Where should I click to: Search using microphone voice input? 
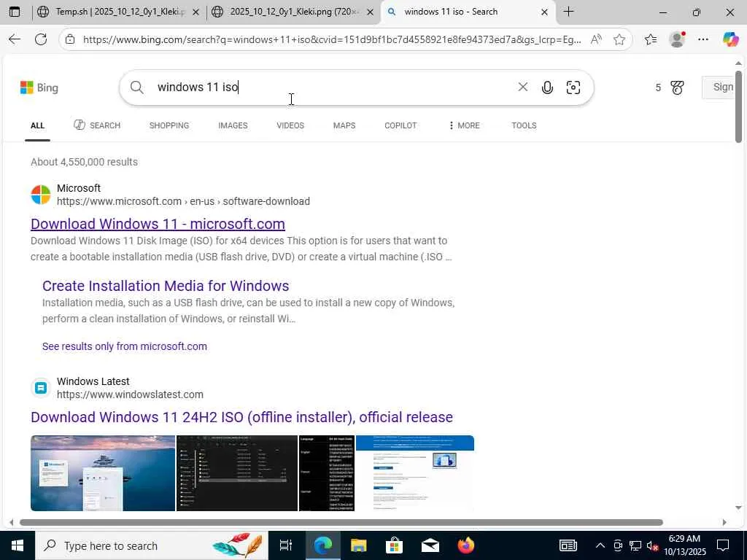(x=547, y=87)
